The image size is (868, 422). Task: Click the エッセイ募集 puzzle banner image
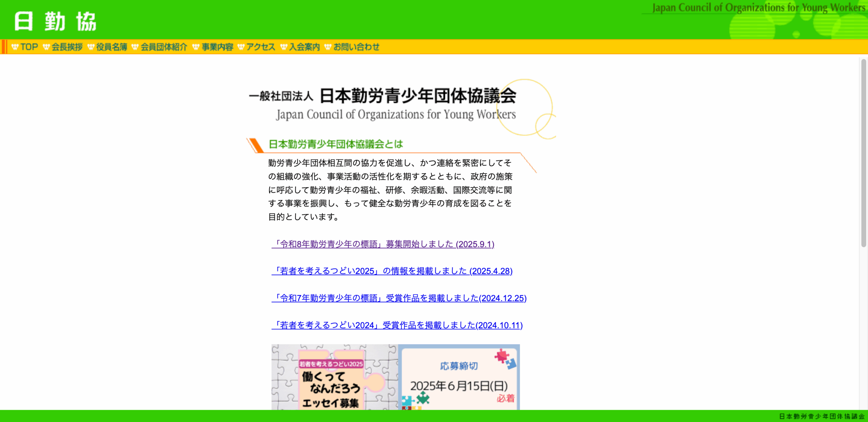pyautogui.click(x=334, y=377)
